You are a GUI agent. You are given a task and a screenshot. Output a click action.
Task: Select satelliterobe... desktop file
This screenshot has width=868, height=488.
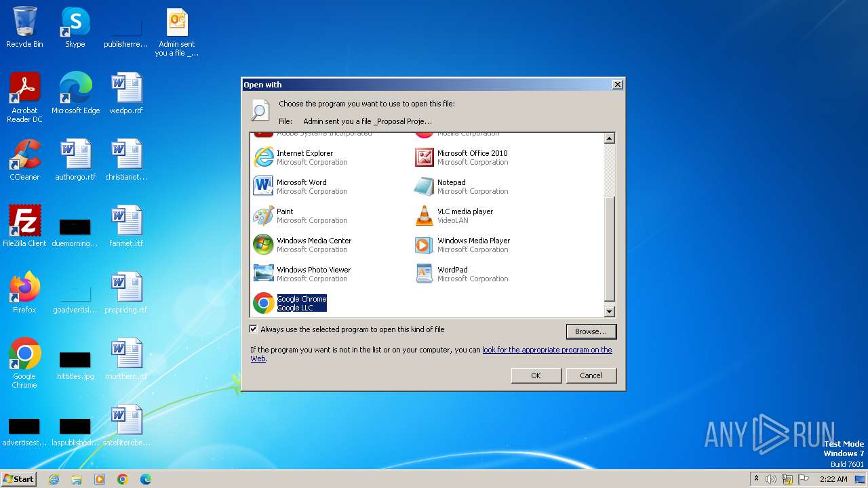click(126, 426)
